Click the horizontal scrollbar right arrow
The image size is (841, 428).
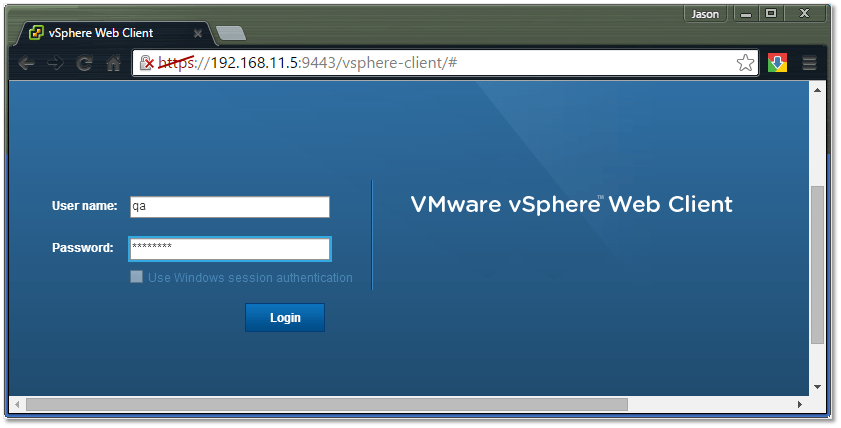coord(800,404)
